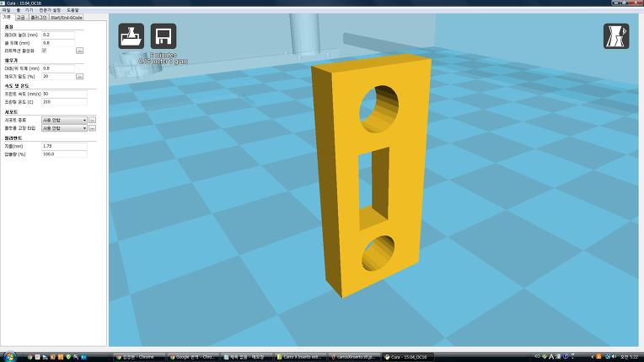Open the 툴 menu
The height and width of the screenshot is (362, 644).
(18, 9)
